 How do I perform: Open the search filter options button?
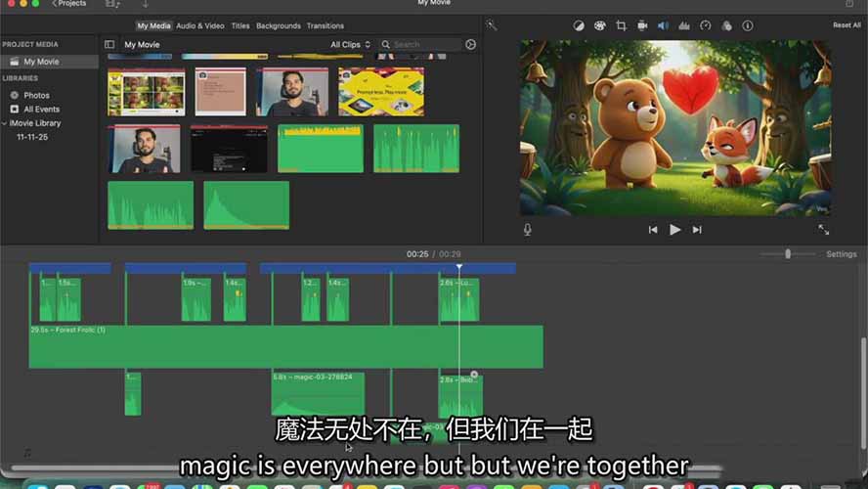coord(471,44)
